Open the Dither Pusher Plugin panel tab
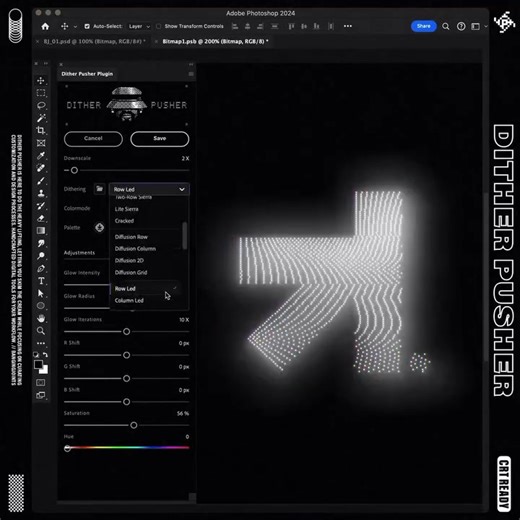The height and width of the screenshot is (520, 520). click(87, 74)
